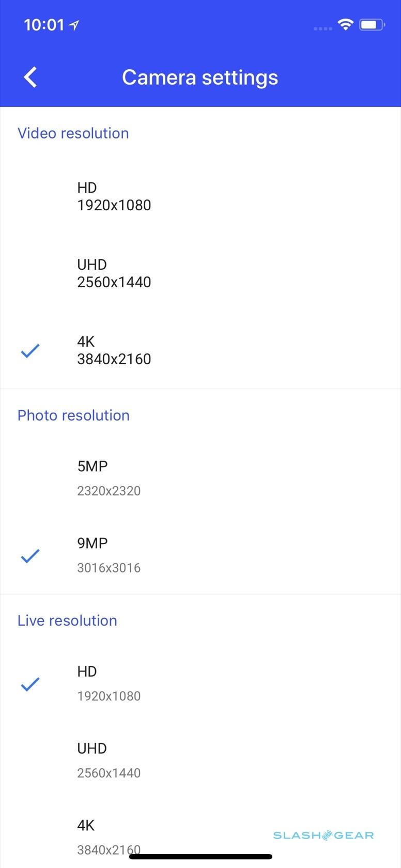Tap the cellular signal dots icon
The width and height of the screenshot is (401, 868).
point(322,28)
